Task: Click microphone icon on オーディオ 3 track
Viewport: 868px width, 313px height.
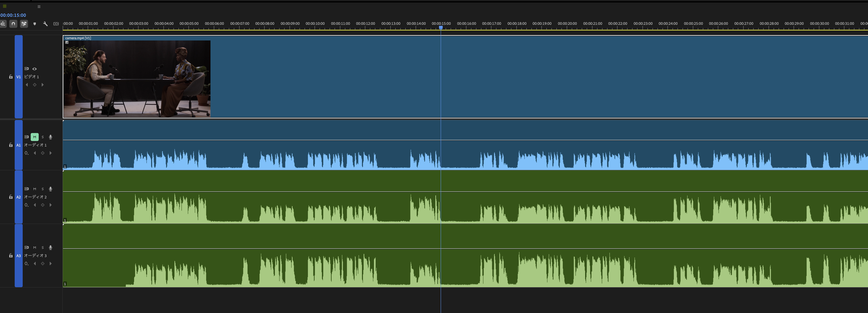Action: coord(51,247)
